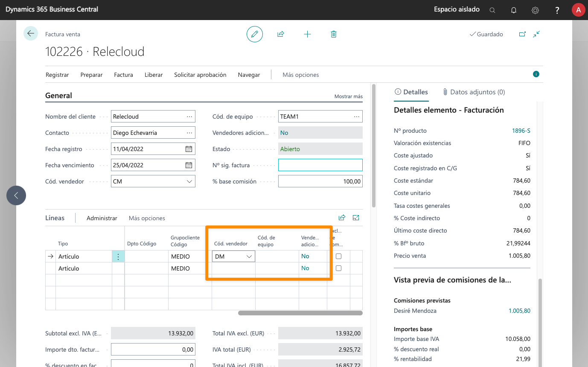Open lookup dots for Nombre del cliente
Screen dimensions: 588x367
click(189, 117)
